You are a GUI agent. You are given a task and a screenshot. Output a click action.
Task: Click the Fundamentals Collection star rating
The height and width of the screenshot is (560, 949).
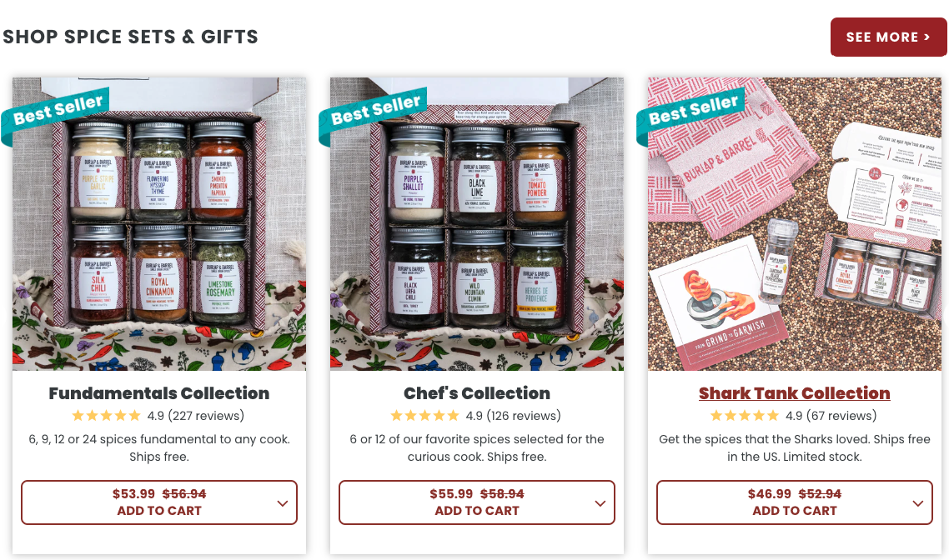[x=107, y=416]
